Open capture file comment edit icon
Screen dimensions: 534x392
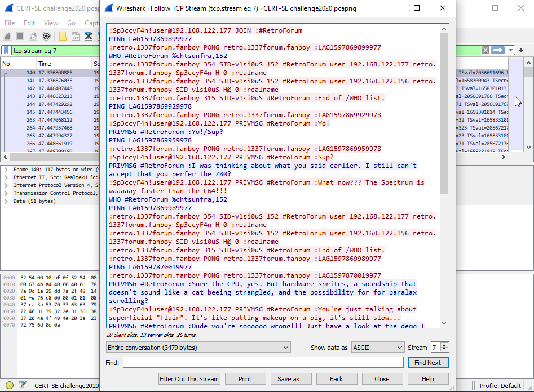[23, 385]
